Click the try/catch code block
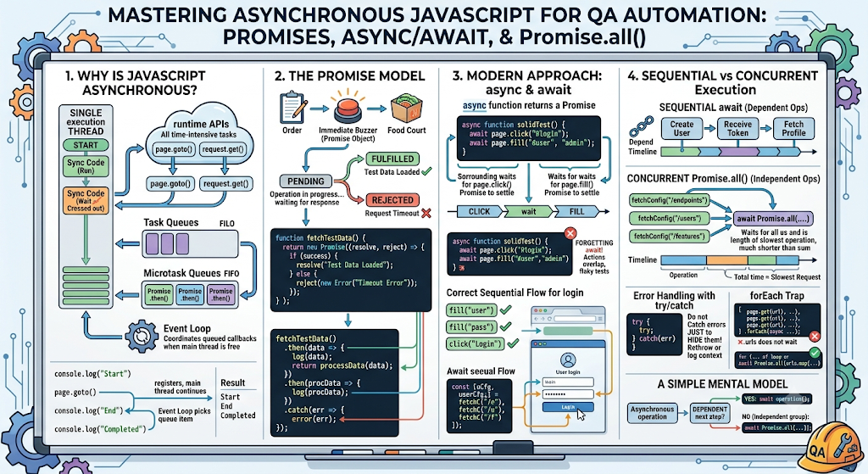The image size is (868, 474). [x=654, y=334]
